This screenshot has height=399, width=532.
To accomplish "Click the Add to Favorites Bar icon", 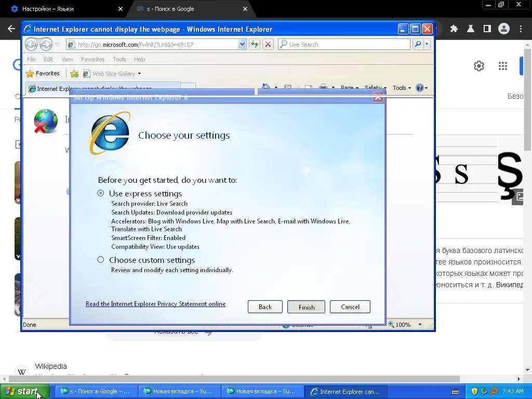I will [74, 74].
